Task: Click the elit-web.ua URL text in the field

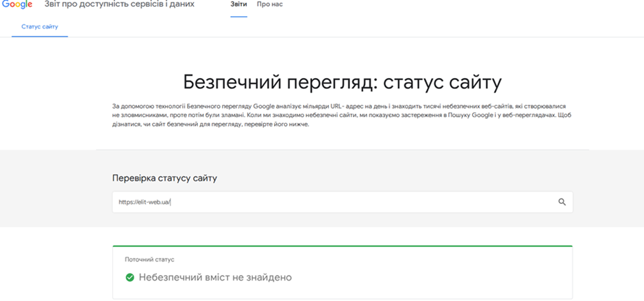Action: pos(143,202)
